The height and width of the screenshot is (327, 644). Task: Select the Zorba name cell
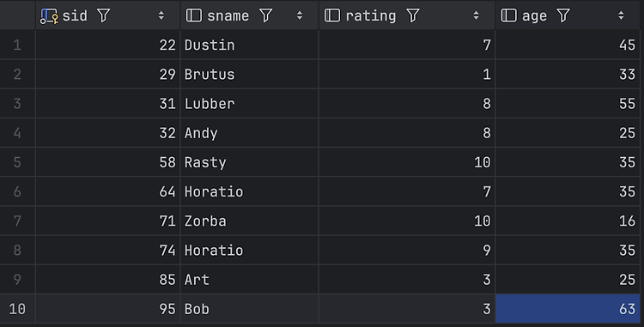[x=250, y=221]
